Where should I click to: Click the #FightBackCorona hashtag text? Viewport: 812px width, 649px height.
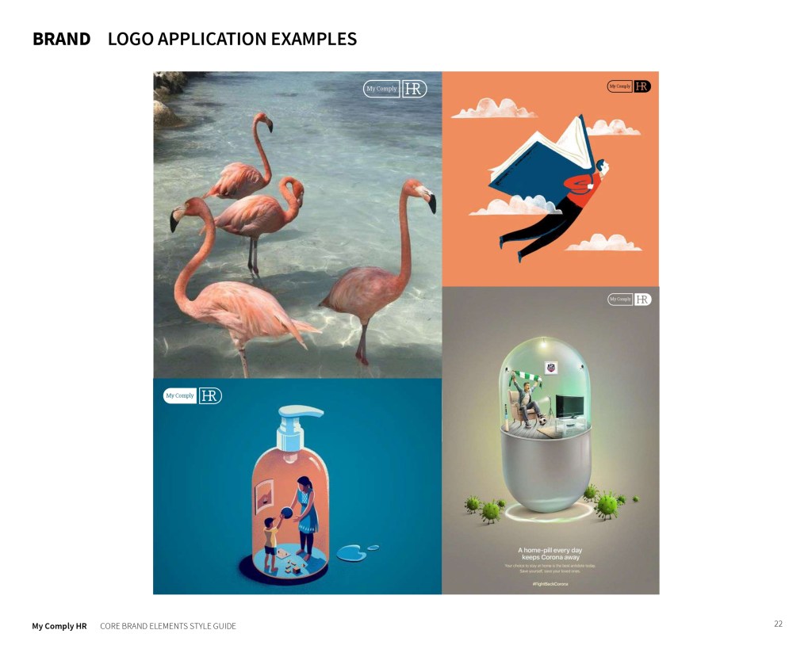[x=550, y=584]
